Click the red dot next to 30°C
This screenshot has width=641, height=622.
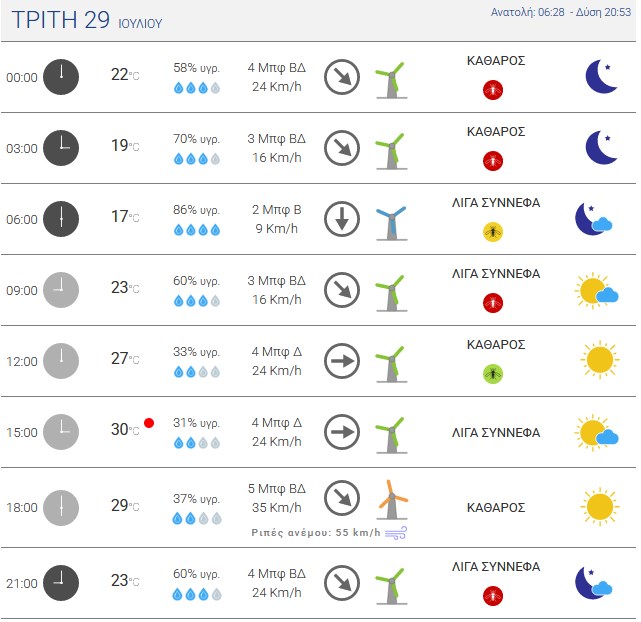pos(149,423)
